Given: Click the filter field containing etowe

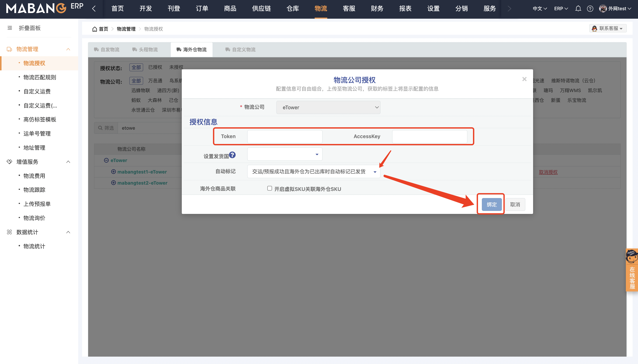Looking at the screenshot, I should click(150, 128).
